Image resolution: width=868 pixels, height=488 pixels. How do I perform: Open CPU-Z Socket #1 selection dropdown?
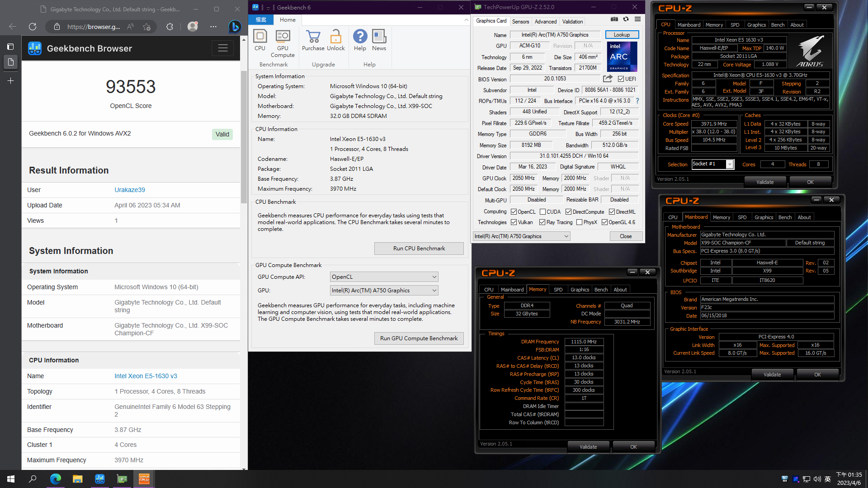tap(712, 164)
